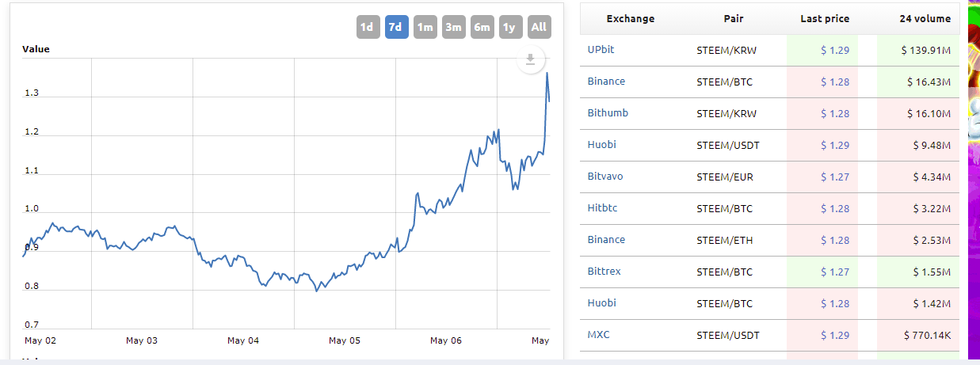Visit the MXC exchange link
The height and width of the screenshot is (365, 980).
(598, 335)
